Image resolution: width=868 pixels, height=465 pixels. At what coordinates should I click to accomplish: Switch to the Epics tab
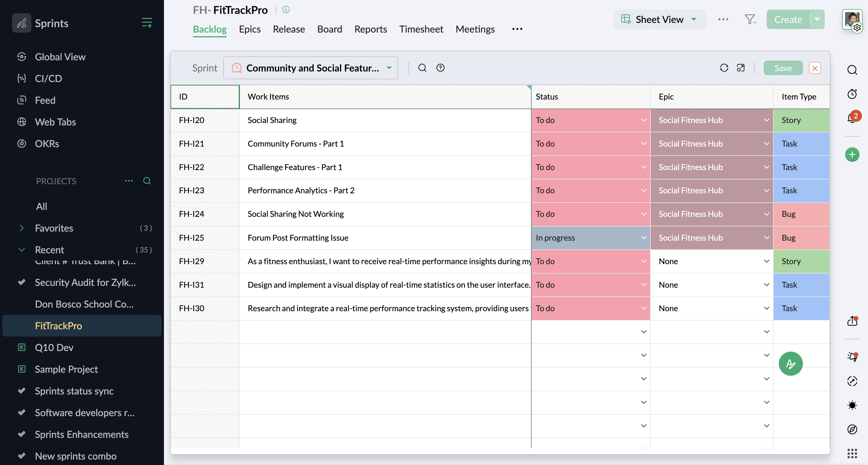249,29
